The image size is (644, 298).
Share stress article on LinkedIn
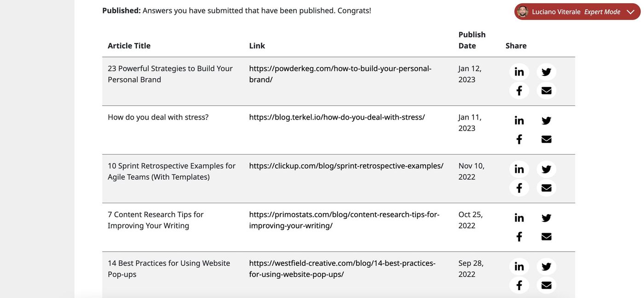519,121
